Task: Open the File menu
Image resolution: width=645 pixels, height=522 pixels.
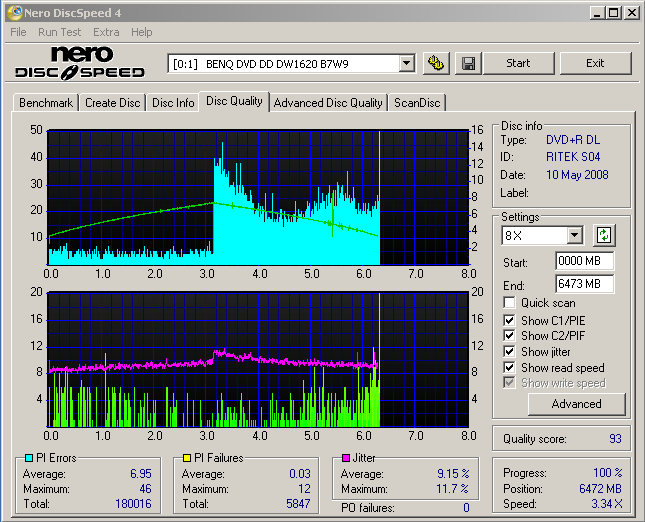Action: tap(18, 32)
